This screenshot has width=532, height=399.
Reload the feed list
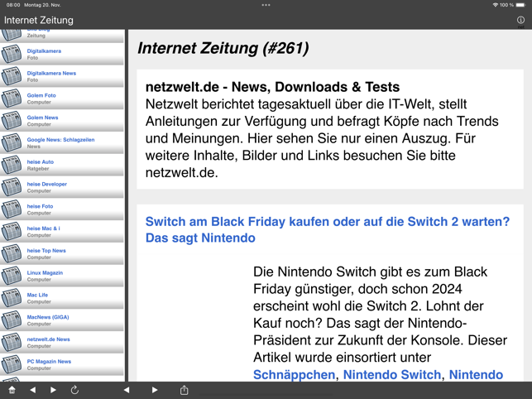(74, 390)
